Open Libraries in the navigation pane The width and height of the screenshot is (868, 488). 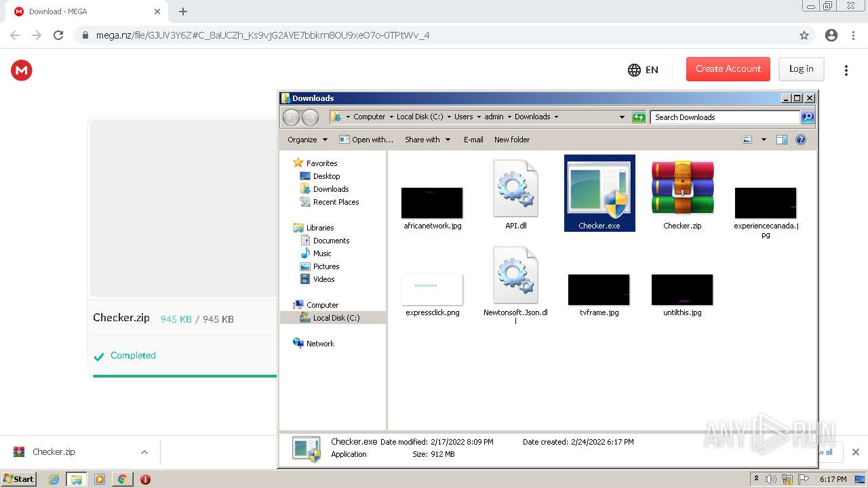[x=320, y=228]
